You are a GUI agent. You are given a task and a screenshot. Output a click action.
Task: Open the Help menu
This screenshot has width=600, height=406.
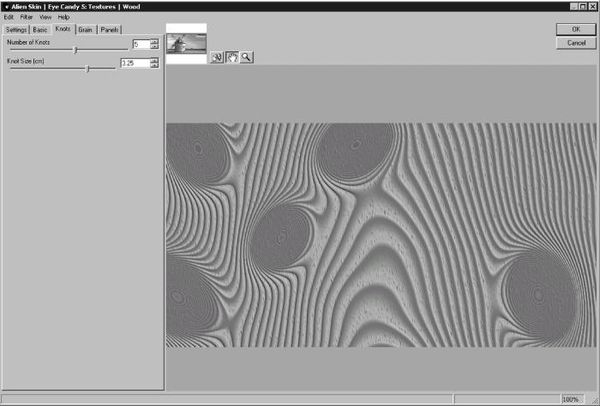64,17
